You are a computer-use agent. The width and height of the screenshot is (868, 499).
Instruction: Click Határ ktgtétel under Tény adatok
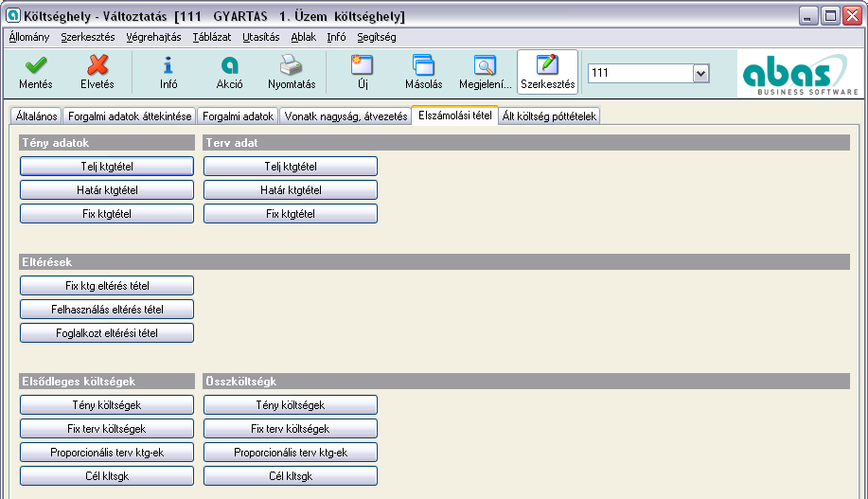(x=107, y=190)
